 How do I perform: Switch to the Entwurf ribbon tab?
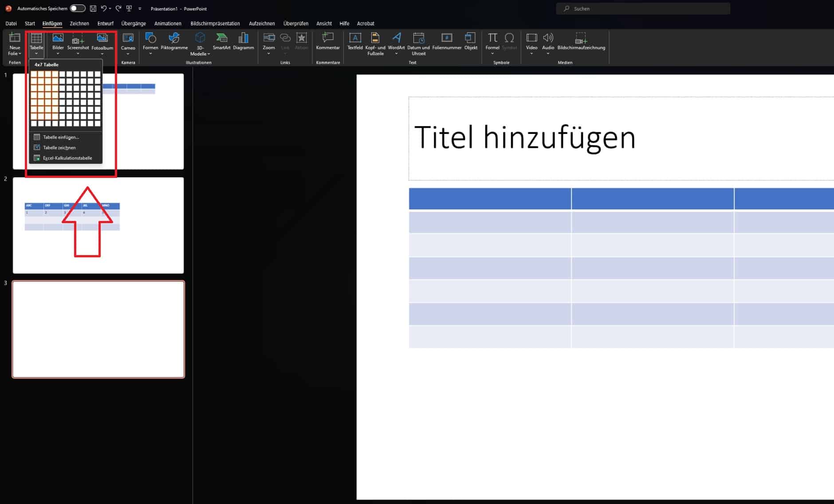tap(105, 24)
